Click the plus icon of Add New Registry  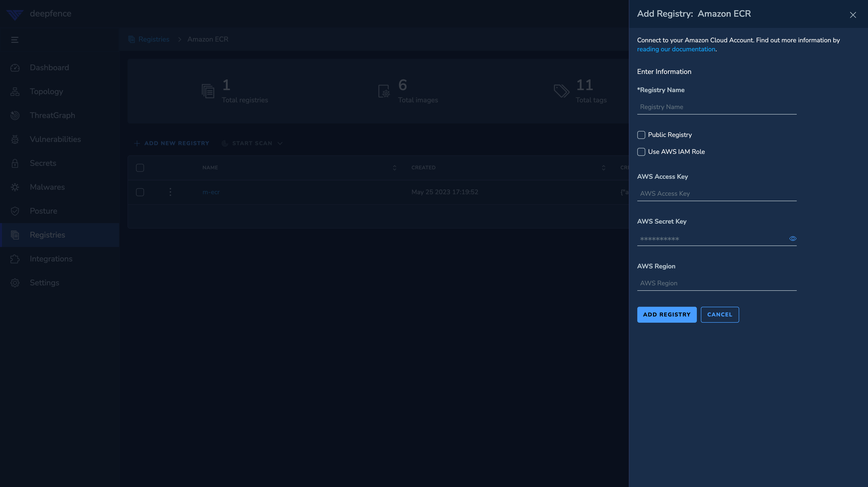click(x=137, y=143)
